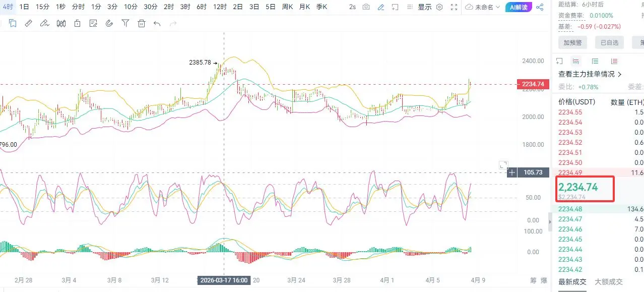Redo the last chart action
The width and height of the screenshot is (644, 292).
click(173, 23)
